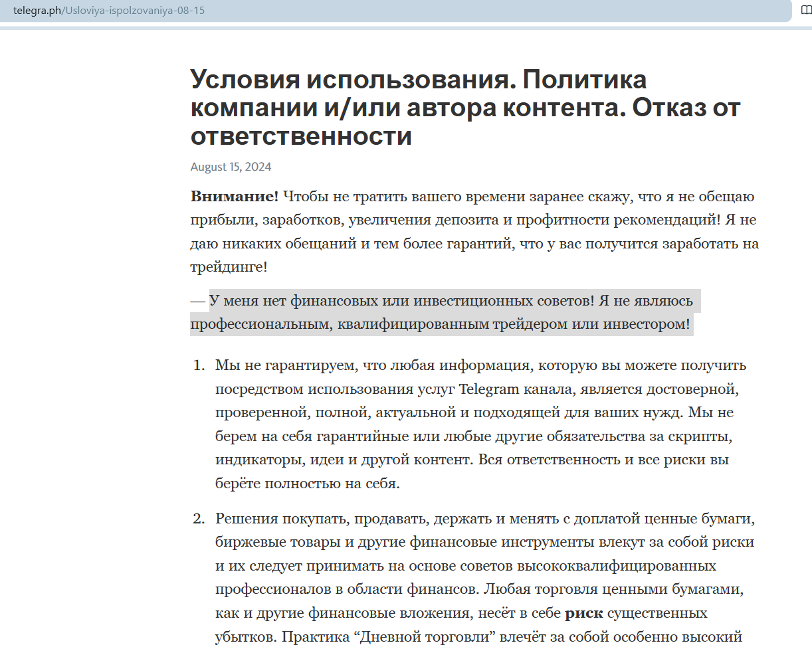
Task: Open the reader view book icon
Action: click(x=805, y=11)
